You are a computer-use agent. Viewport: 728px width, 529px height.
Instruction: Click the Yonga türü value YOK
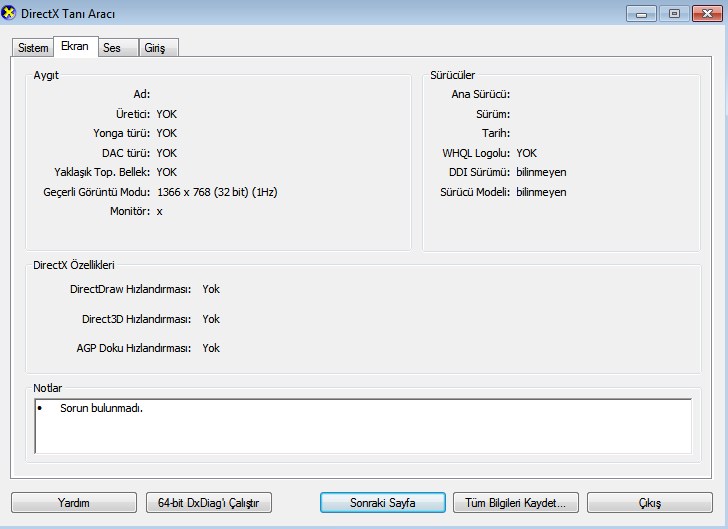pyautogui.click(x=166, y=133)
